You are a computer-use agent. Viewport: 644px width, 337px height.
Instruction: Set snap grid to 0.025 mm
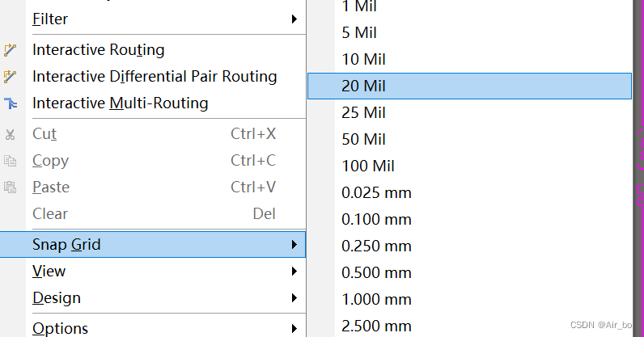point(376,193)
